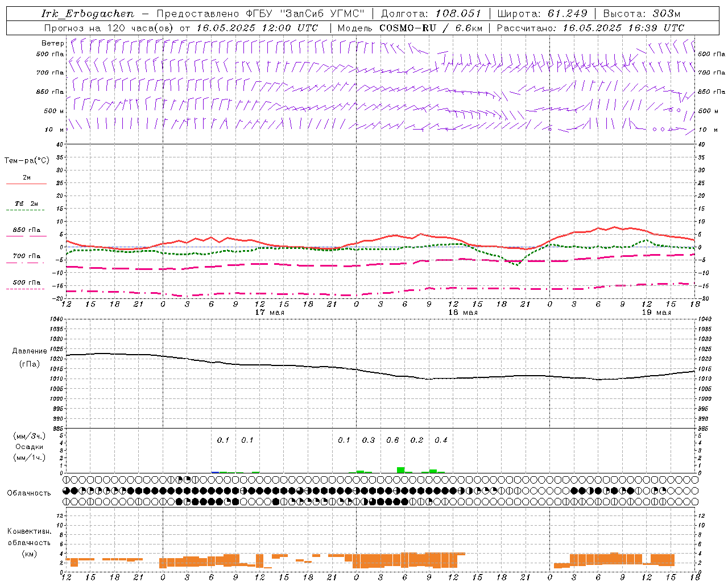
Task: Click the Широта: 61.249 value
Action: click(x=542, y=14)
